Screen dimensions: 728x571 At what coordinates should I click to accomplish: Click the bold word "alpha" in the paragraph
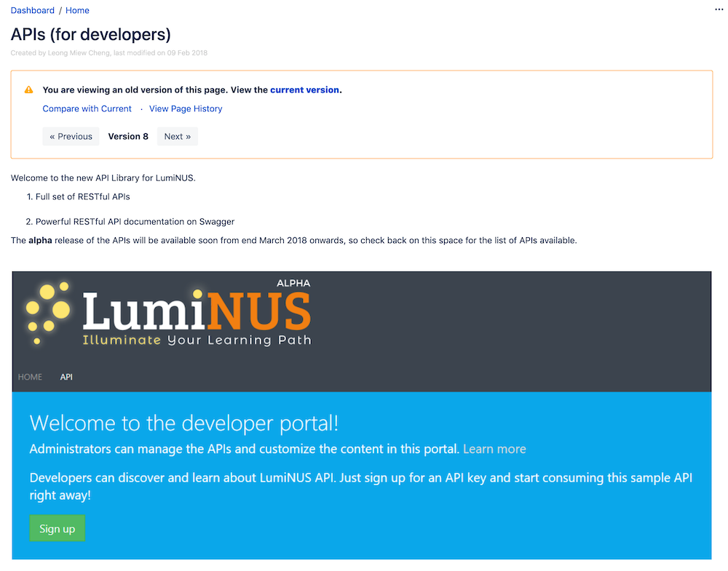click(40, 240)
